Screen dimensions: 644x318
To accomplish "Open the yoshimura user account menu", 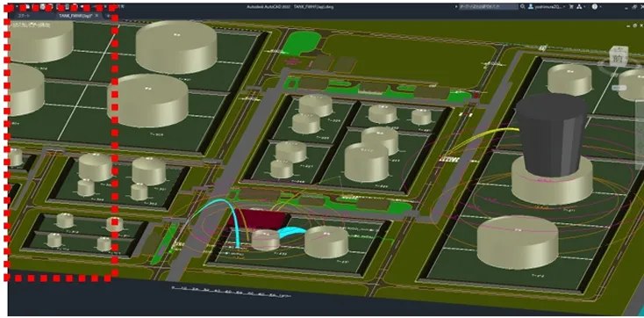I will click(x=547, y=6).
